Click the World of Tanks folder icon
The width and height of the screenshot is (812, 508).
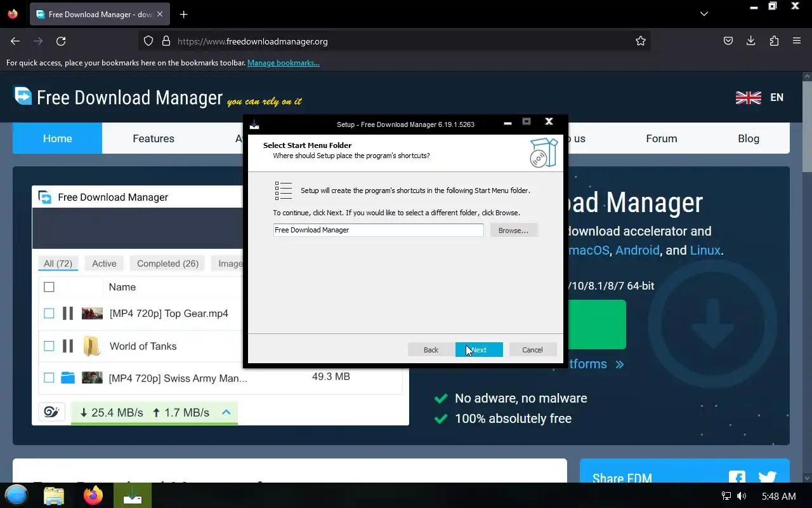pos(92,346)
